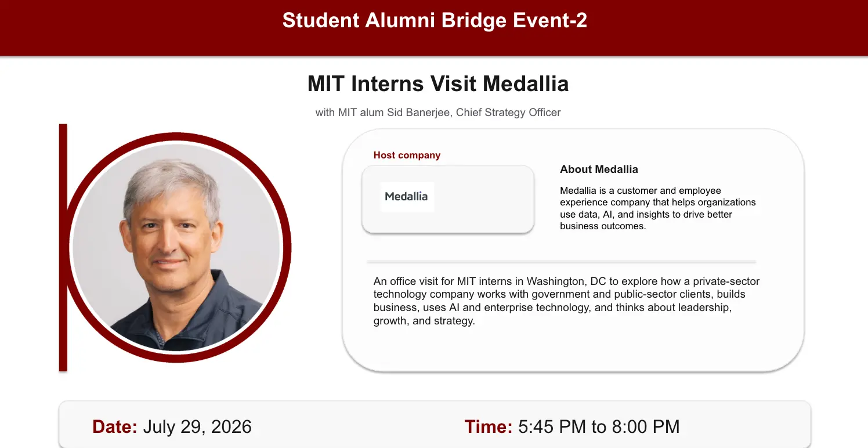Click the office visit description paragraph

coord(566,301)
